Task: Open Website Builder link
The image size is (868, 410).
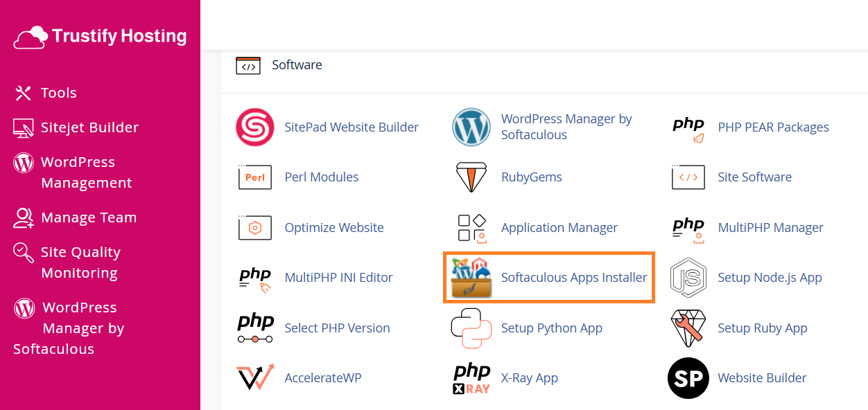Action: pos(762,378)
